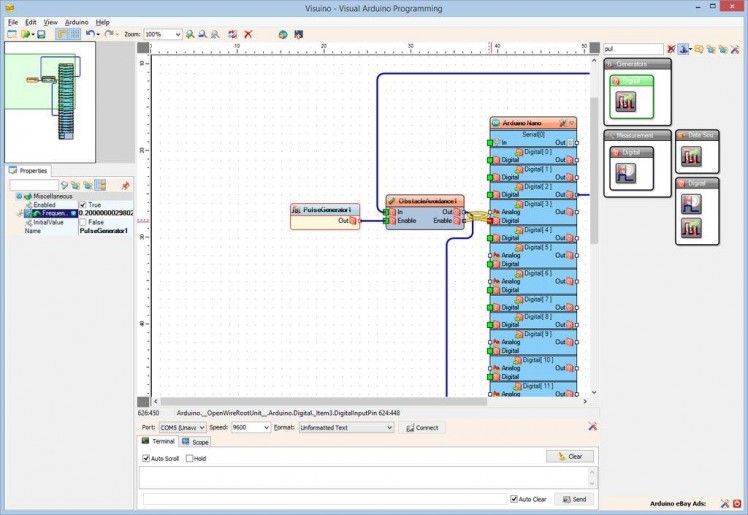Image resolution: width=748 pixels, height=515 pixels.
Task: Open the Zoom percentage dropdown
Action: point(178,34)
